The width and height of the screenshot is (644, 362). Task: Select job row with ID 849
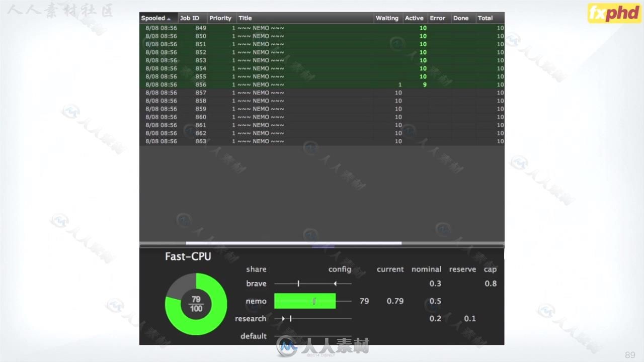point(321,28)
